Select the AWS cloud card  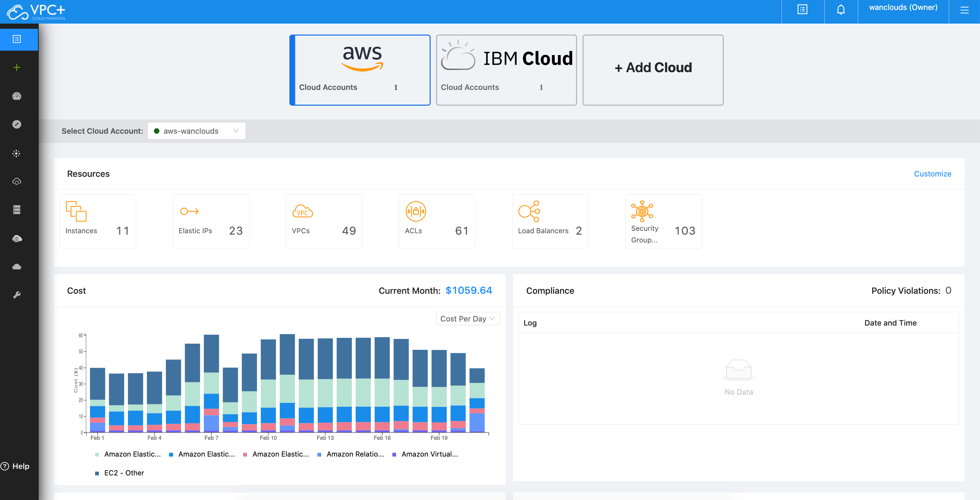(x=360, y=70)
